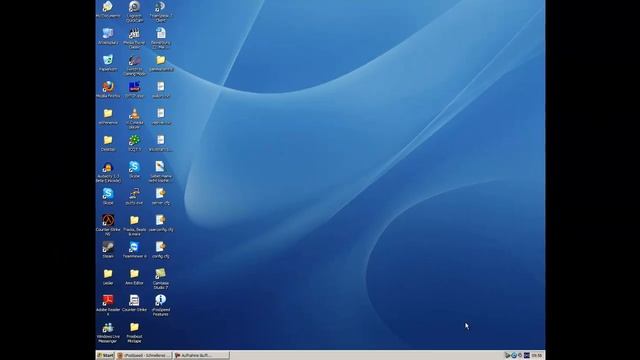This screenshot has height=360, width=640.
Task: Open the My Documents desktop icon
Action: tap(108, 7)
